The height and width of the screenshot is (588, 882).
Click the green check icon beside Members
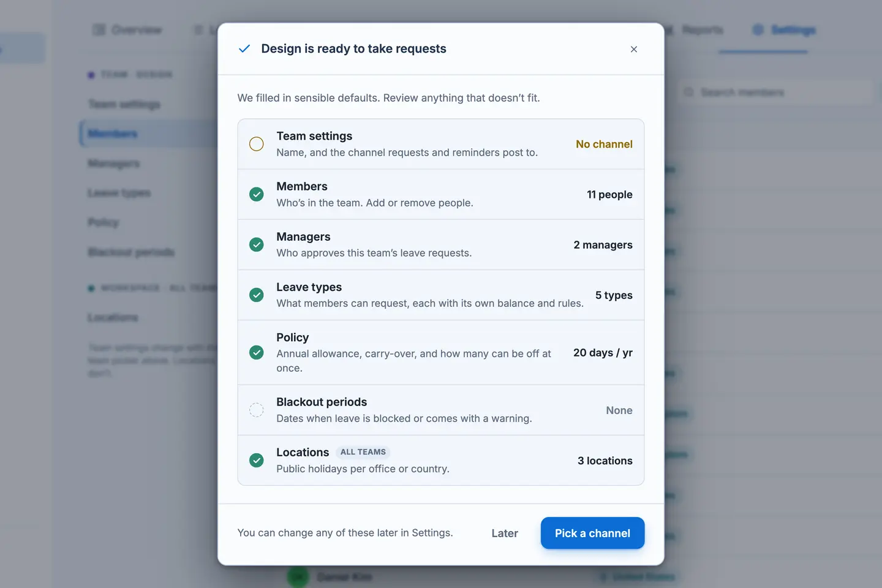click(x=257, y=194)
